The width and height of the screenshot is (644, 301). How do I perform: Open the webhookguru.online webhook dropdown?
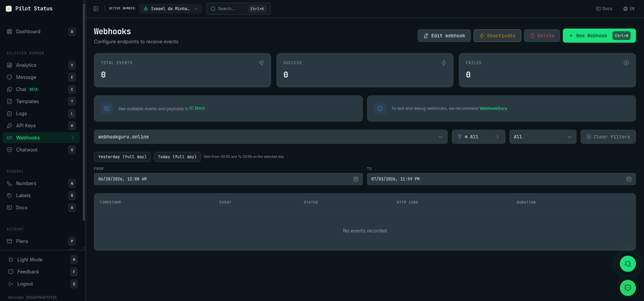tap(271, 137)
